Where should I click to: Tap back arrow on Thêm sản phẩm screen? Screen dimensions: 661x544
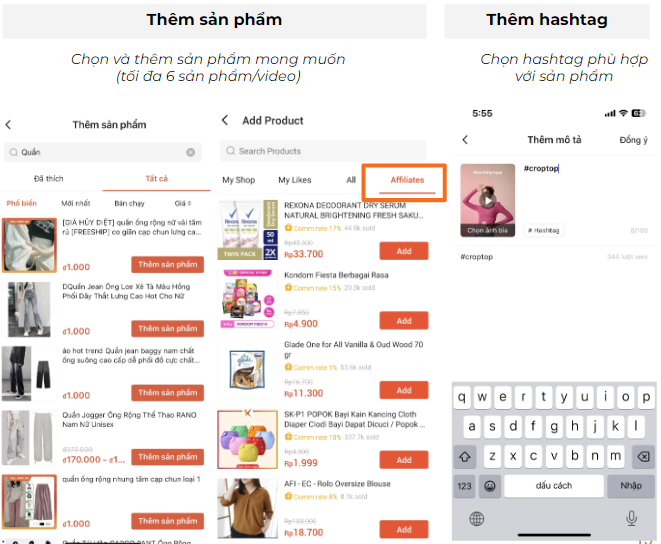[x=9, y=125]
